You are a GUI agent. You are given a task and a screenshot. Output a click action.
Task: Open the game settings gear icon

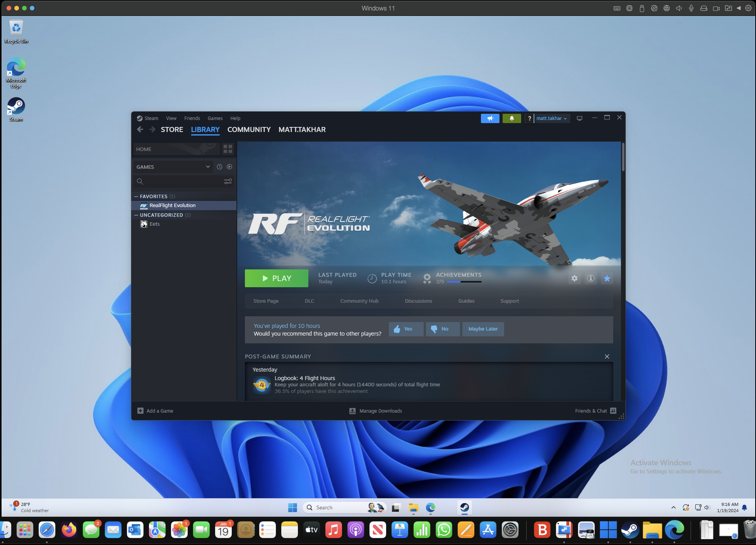pyautogui.click(x=575, y=278)
